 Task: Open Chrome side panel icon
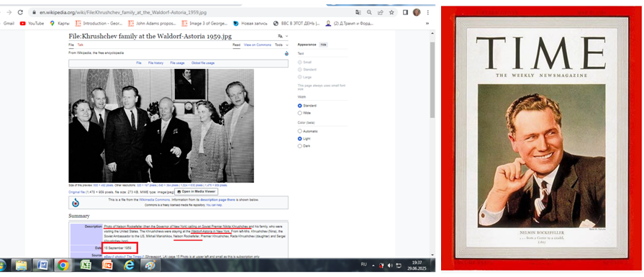pos(405,12)
